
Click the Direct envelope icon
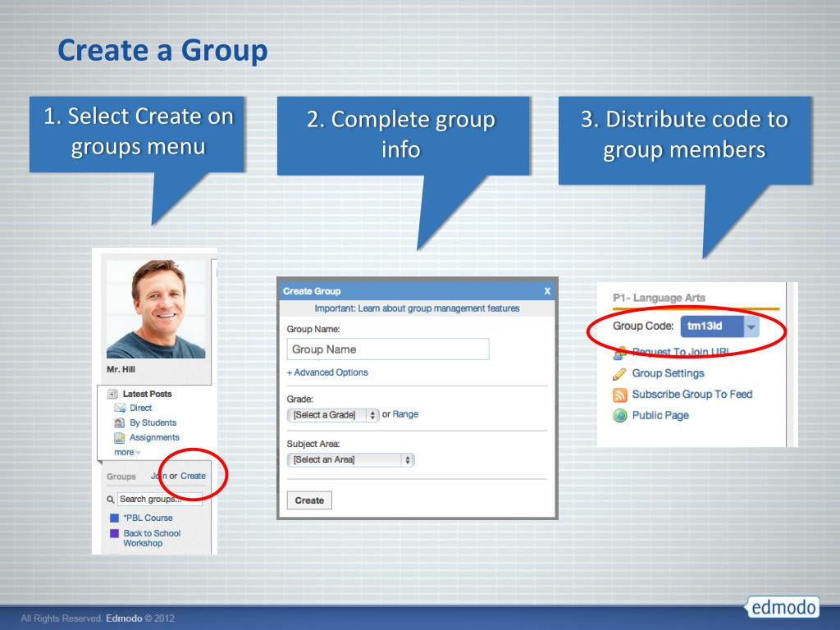coord(120,409)
